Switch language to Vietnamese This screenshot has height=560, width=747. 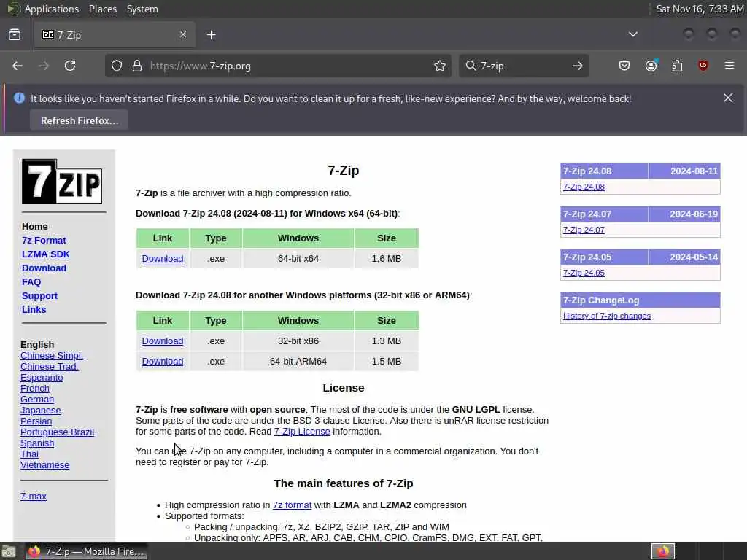[x=44, y=465]
